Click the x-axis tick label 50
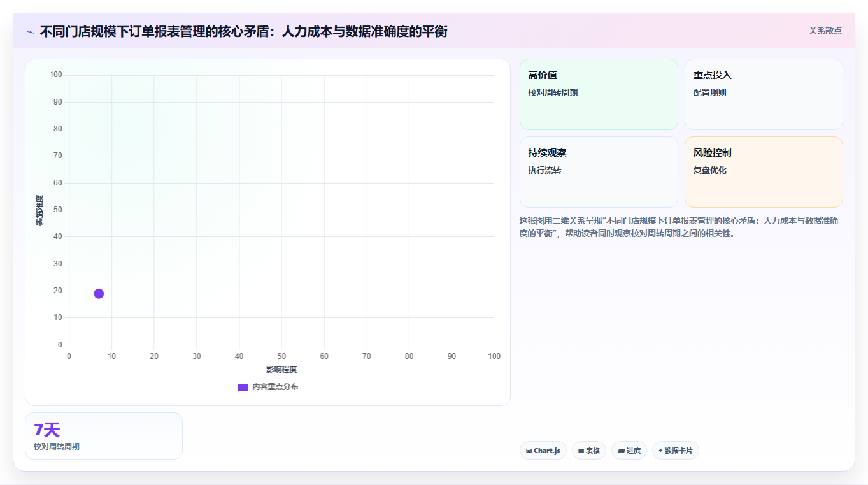Image resolution: width=868 pixels, height=485 pixels. tap(281, 356)
